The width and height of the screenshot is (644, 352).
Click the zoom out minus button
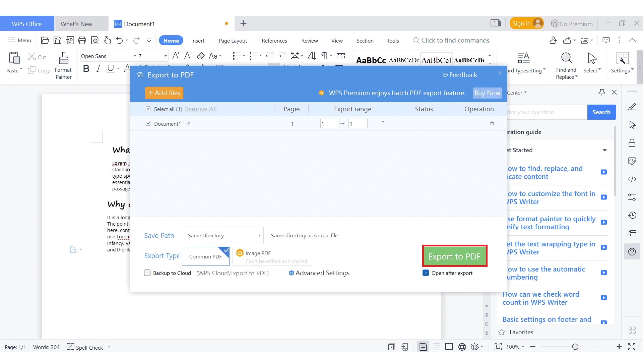coord(533,347)
